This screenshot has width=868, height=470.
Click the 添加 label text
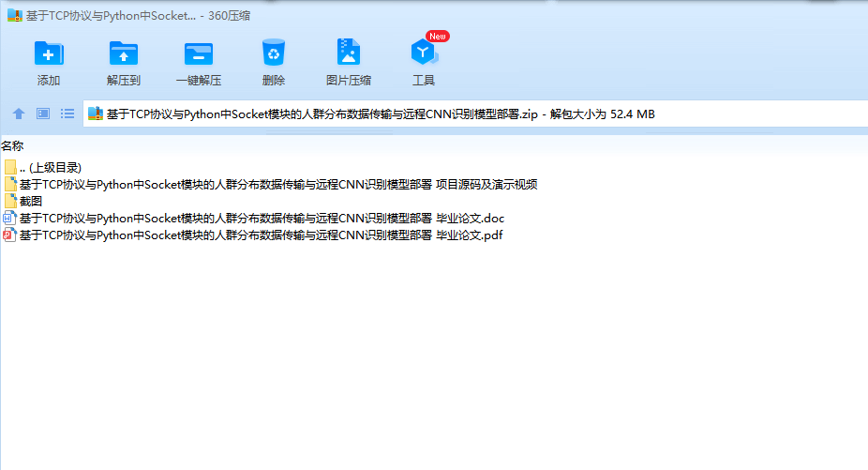tap(49, 81)
